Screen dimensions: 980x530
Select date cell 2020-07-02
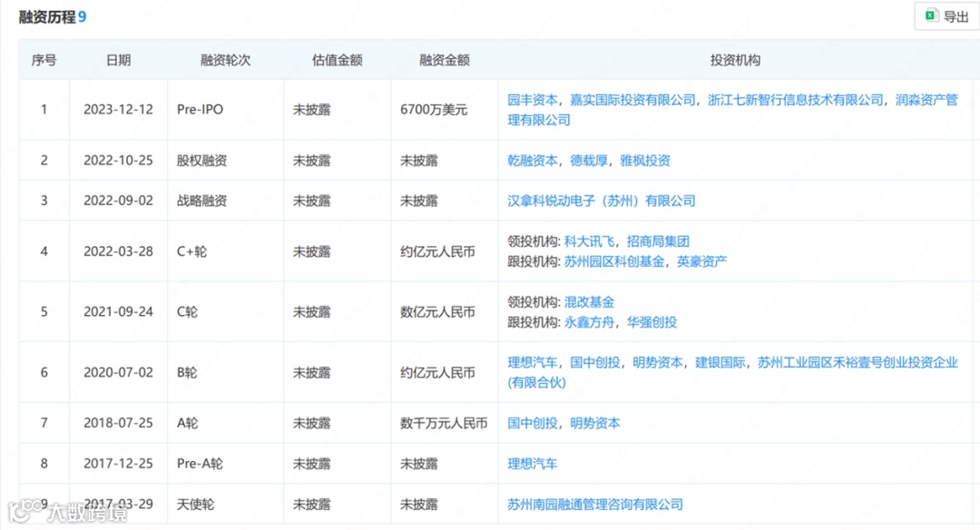[118, 372]
